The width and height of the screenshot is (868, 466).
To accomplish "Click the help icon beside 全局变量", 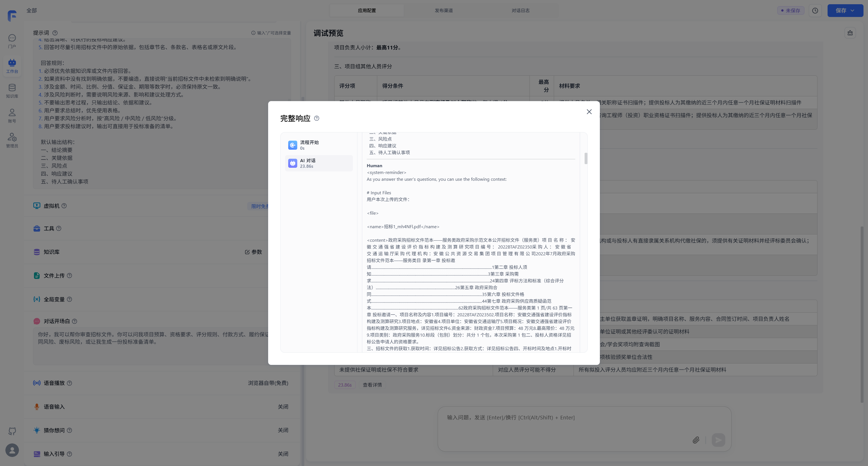I will [x=70, y=299].
